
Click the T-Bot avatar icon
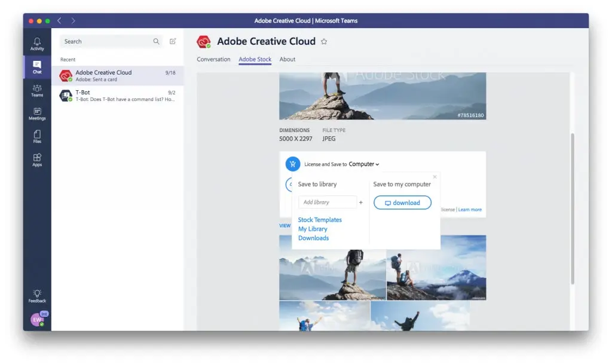point(66,95)
